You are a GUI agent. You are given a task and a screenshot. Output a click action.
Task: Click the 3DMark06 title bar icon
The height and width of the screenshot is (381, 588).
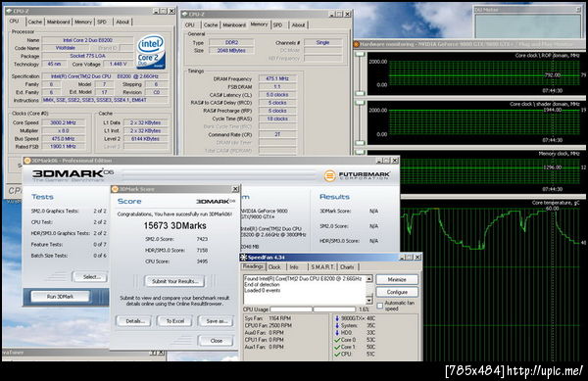coord(27,161)
